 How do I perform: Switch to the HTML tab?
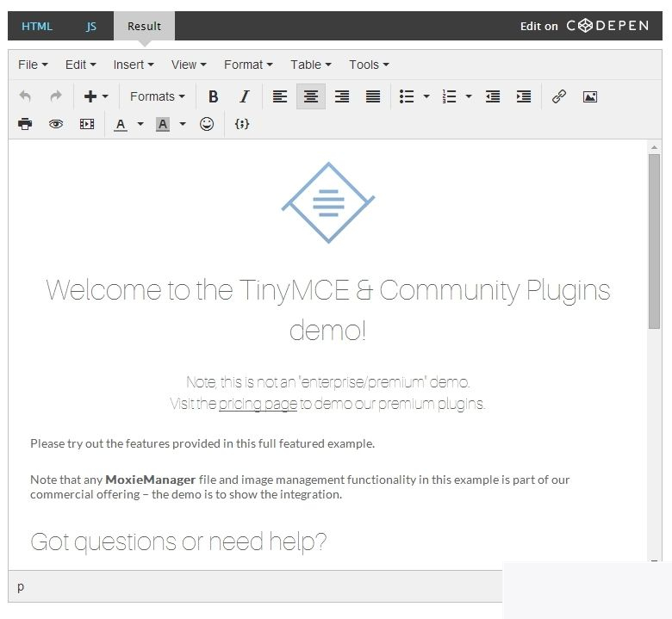coord(37,26)
